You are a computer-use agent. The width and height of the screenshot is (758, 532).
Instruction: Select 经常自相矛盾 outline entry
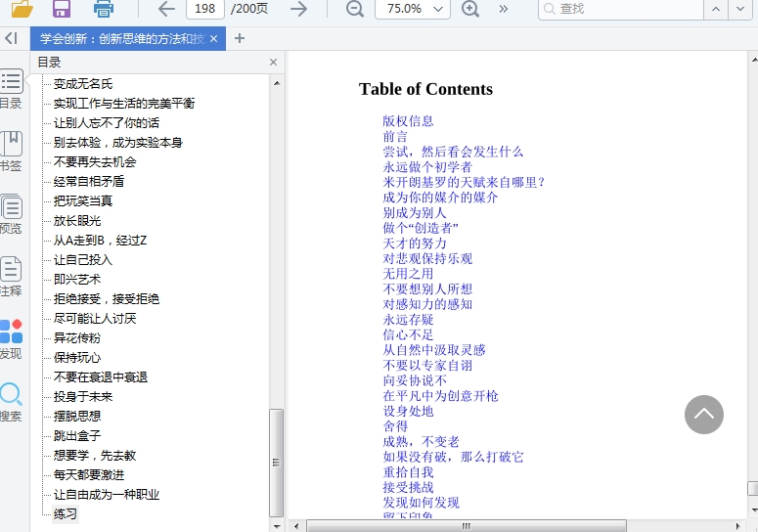click(x=88, y=181)
